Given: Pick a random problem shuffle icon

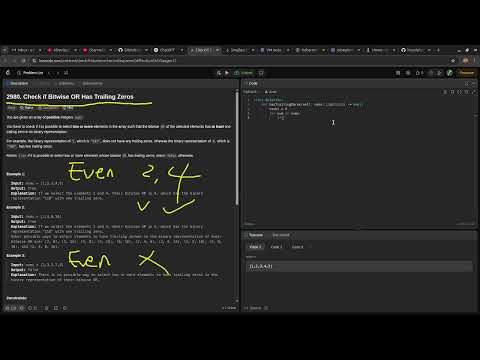Looking at the screenshot, I should click(66, 73).
